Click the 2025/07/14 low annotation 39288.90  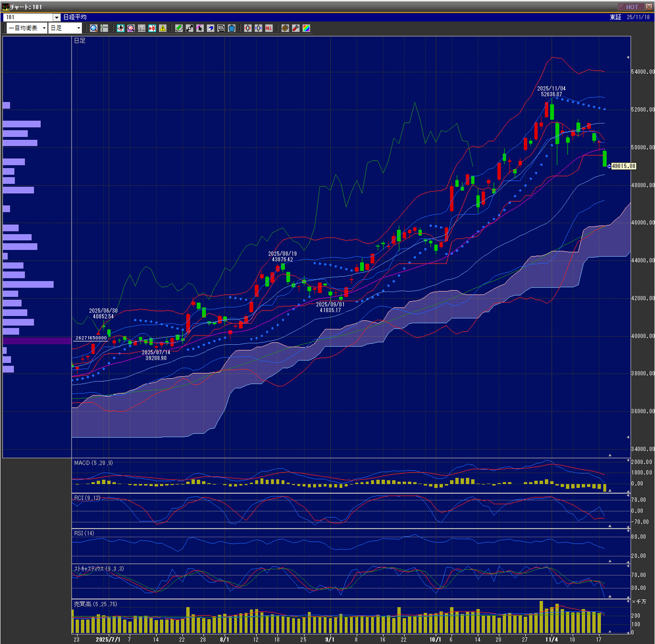pyautogui.click(x=156, y=355)
